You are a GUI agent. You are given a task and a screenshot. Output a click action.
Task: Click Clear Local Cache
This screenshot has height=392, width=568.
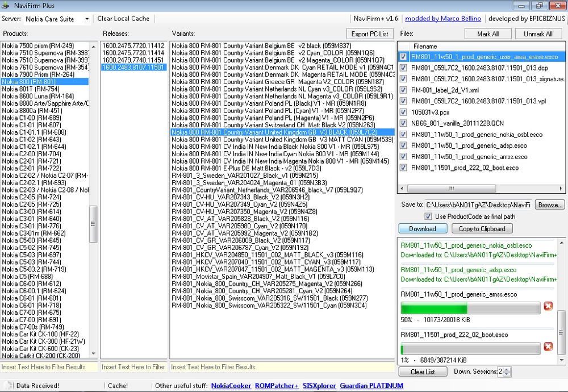click(x=123, y=19)
